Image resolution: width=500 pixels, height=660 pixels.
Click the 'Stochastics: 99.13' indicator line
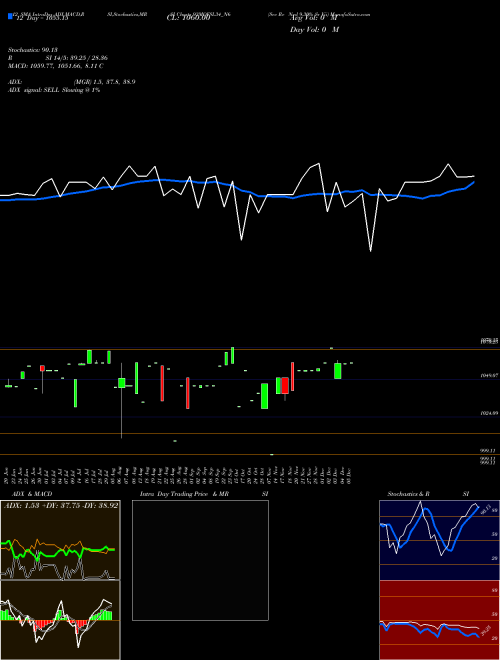pyautogui.click(x=33, y=50)
